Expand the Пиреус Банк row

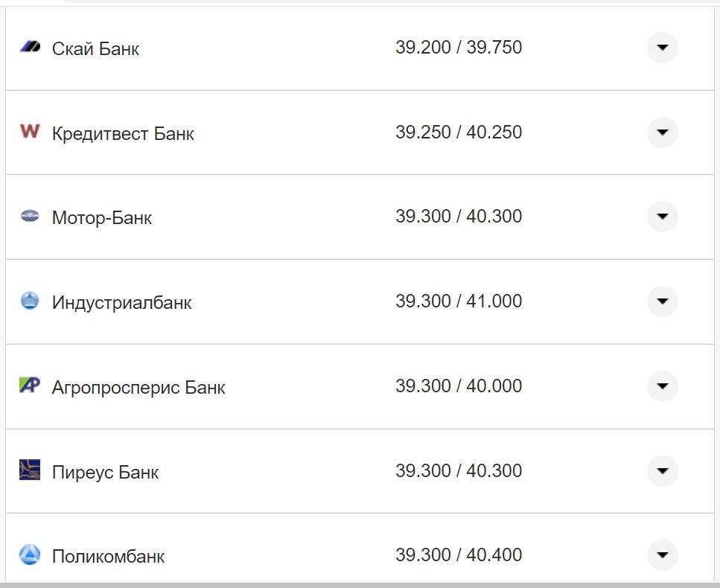[662, 470]
